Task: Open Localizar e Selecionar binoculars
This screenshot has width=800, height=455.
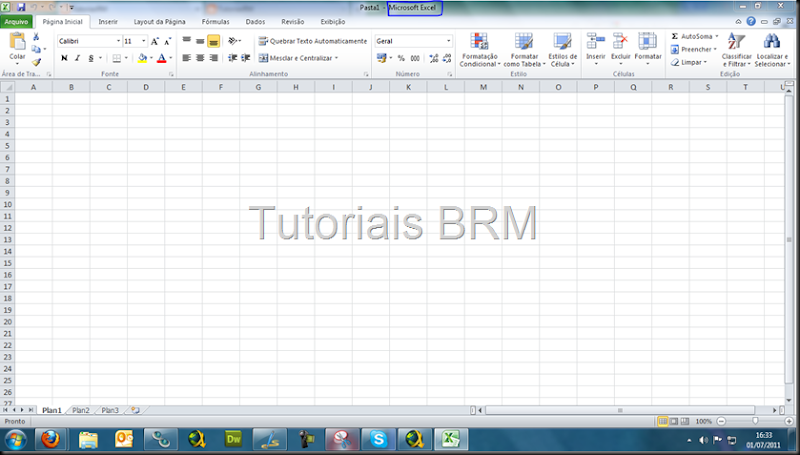Action: (772, 50)
